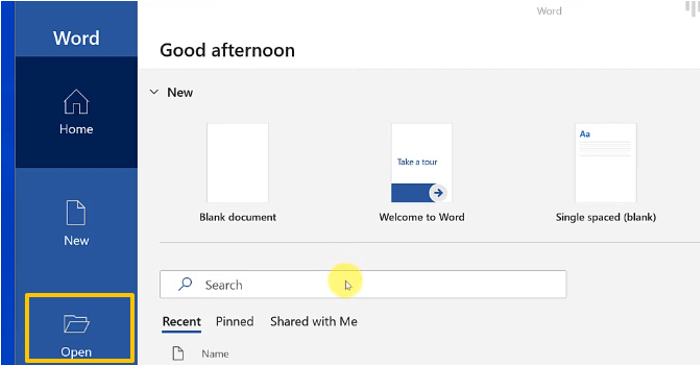This screenshot has width=700, height=365.
Task: Select the Single spaced (blank) template
Action: (605, 163)
